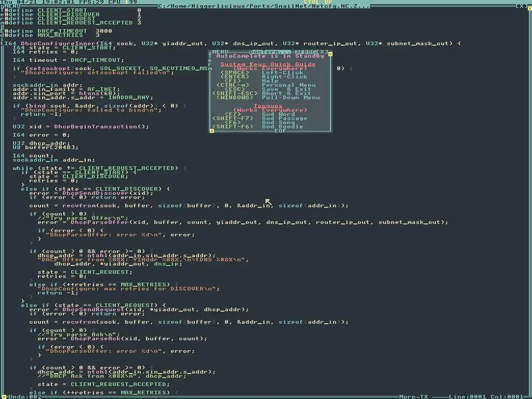
Task: Click the DhcpBeginTransaction() call line
Action: pyautogui.click(x=81, y=127)
